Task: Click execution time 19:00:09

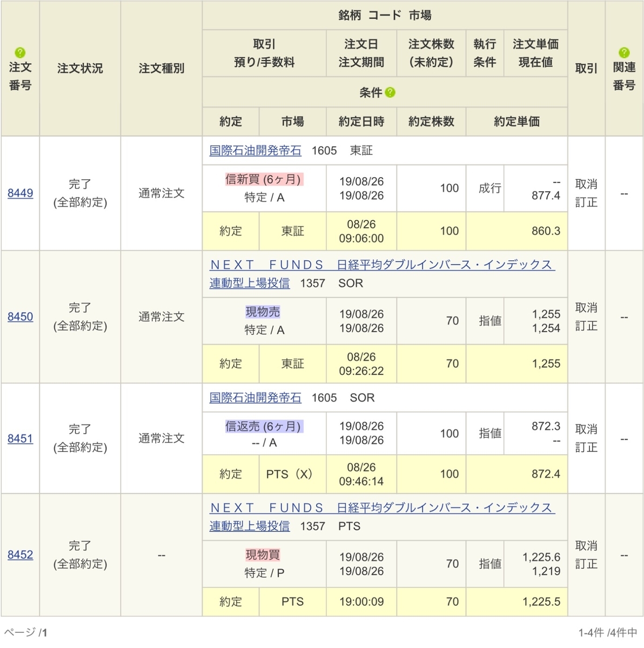Action: 361,602
